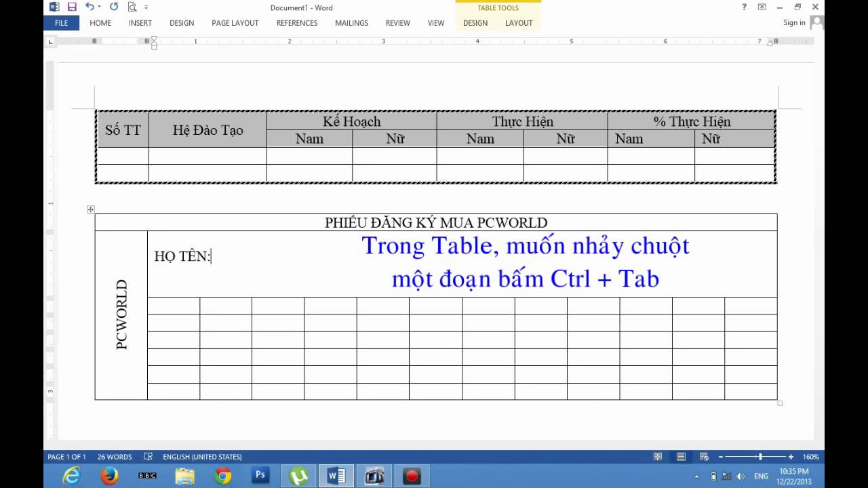Click the tab selector on the ruler
Screen dimensions: 868x488
50,41
